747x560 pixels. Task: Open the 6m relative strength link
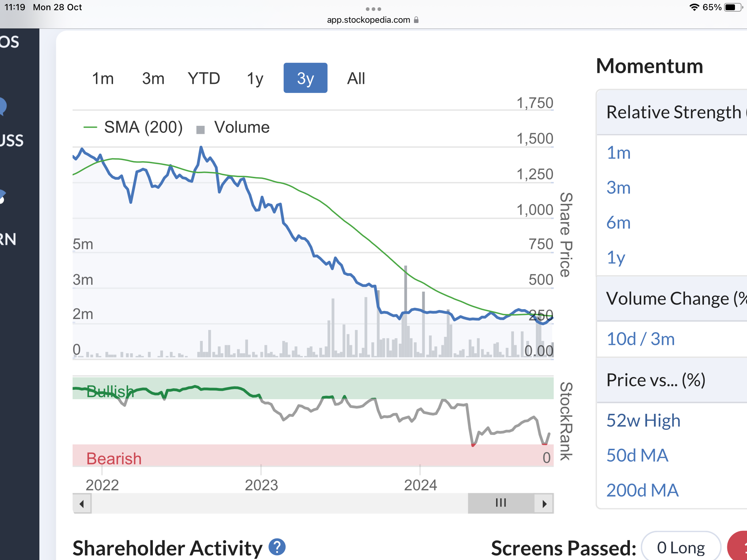click(619, 223)
